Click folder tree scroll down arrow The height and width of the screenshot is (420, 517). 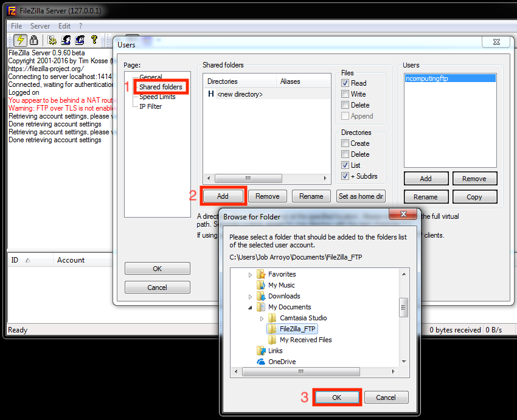pos(404,362)
